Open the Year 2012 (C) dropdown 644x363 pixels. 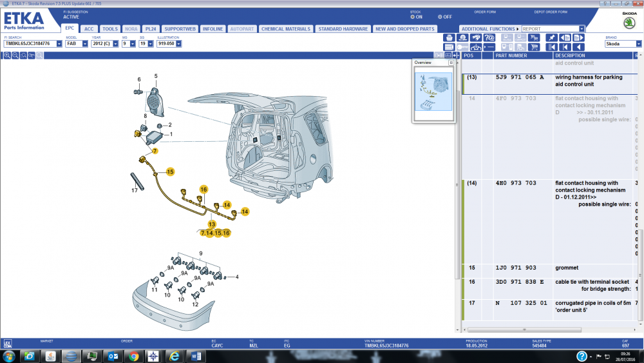click(x=115, y=44)
